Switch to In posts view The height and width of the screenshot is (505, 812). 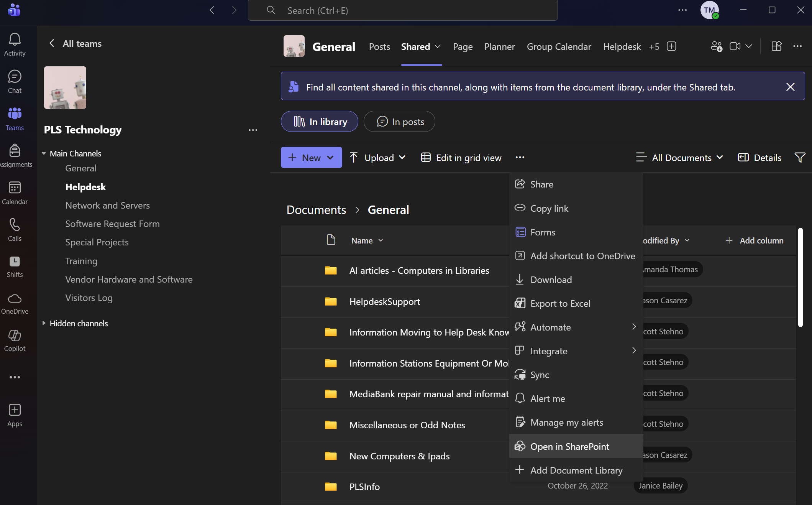(399, 122)
